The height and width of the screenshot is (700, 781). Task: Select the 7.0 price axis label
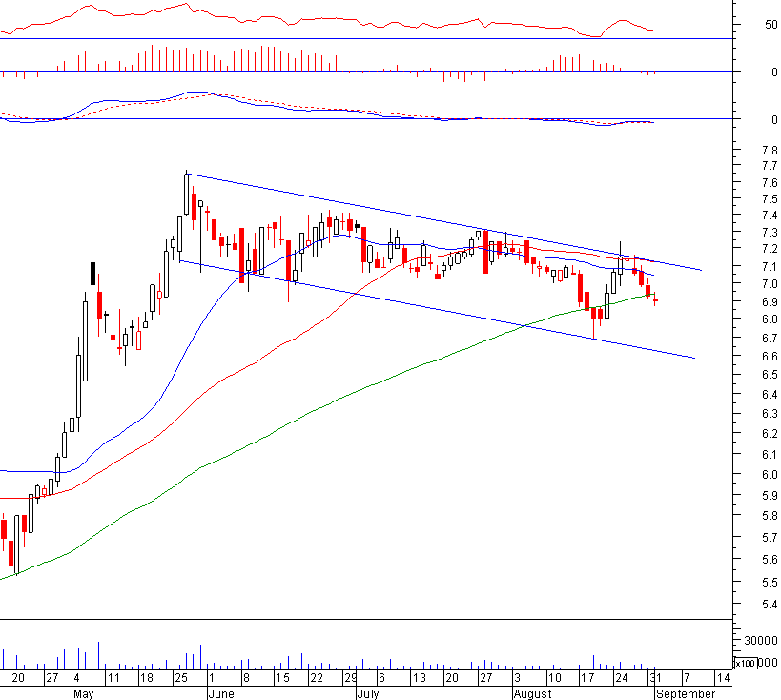pos(770,284)
